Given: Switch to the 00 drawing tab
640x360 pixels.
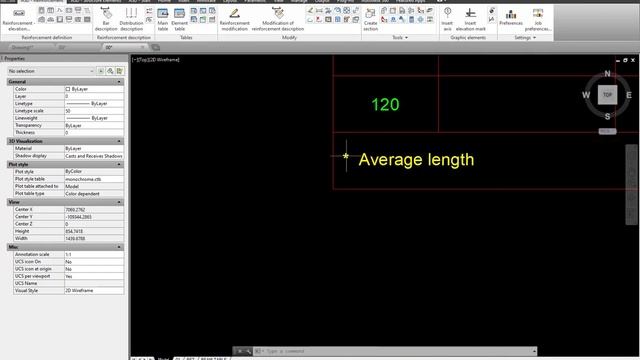Looking at the screenshot, I should tap(124, 47).
